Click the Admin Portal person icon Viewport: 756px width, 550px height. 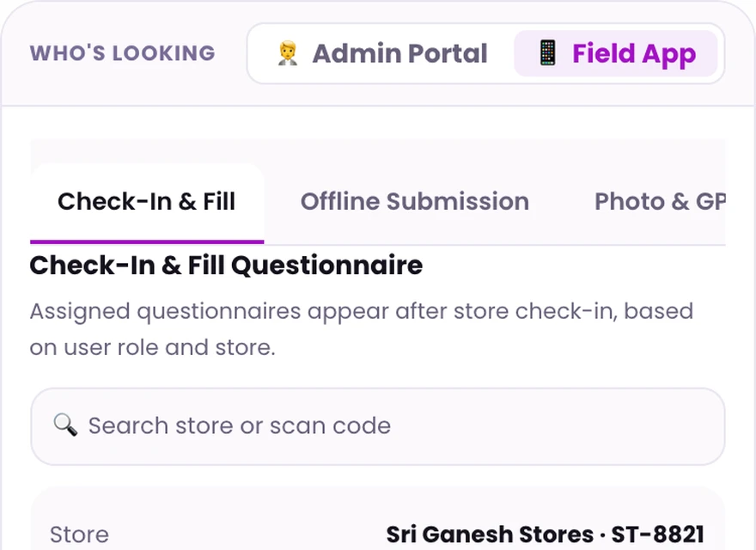[288, 53]
